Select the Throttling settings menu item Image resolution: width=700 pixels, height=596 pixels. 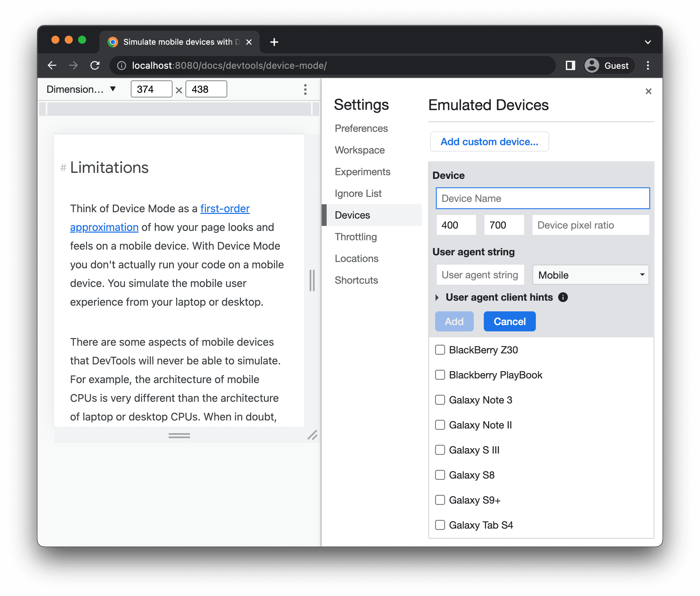[355, 237]
